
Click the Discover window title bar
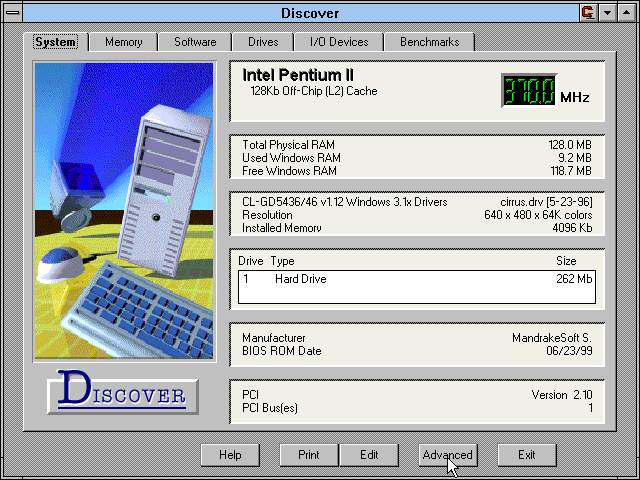tap(301, 13)
